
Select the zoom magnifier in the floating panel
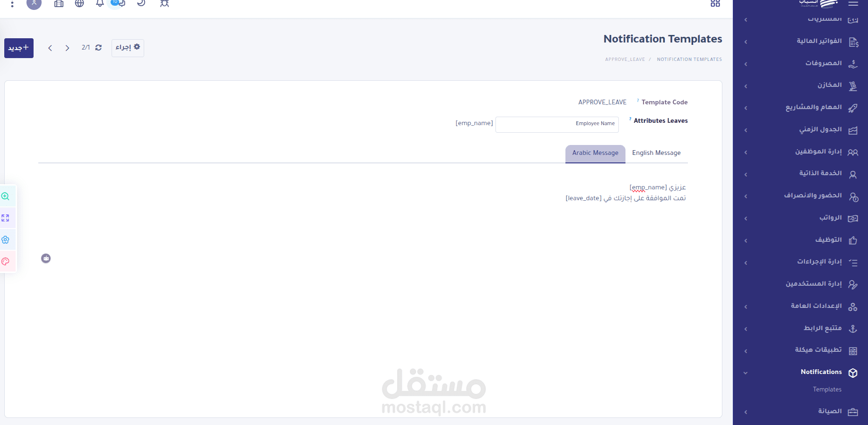click(6, 196)
